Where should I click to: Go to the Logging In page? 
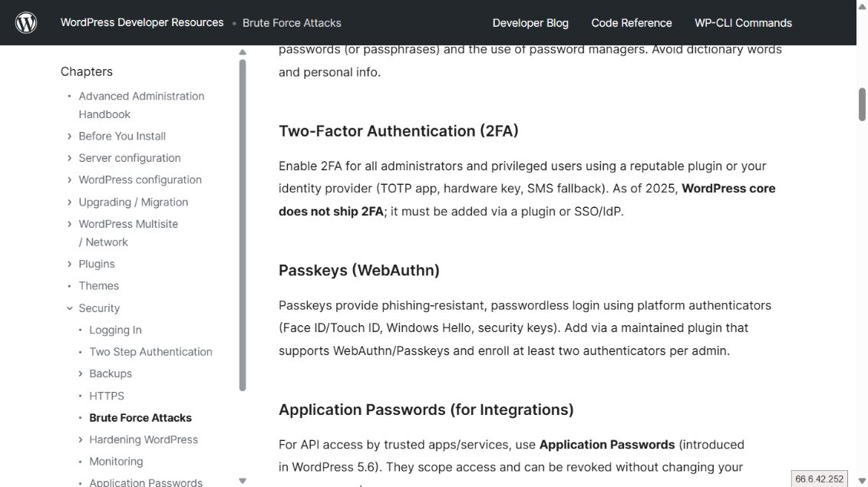115,330
